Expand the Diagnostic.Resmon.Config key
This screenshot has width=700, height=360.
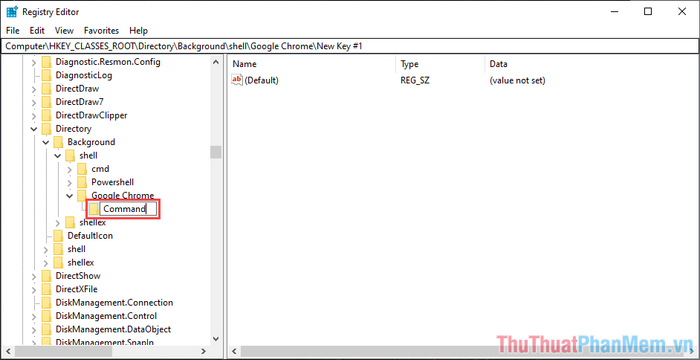(34, 63)
